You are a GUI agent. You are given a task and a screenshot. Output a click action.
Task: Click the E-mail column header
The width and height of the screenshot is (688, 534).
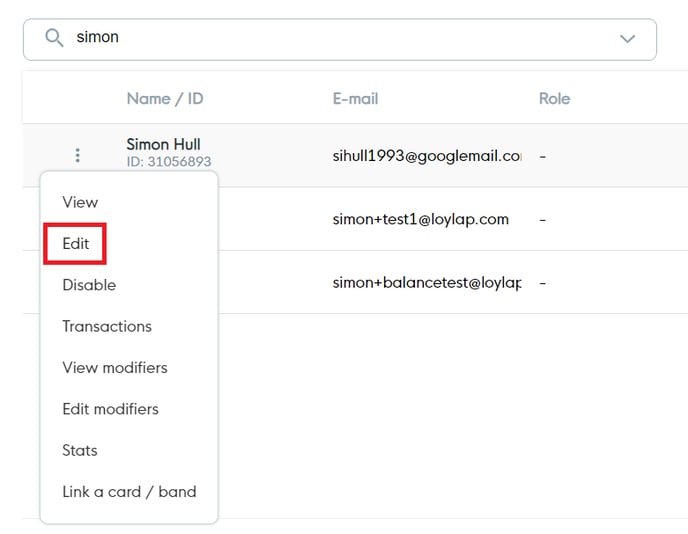355,98
